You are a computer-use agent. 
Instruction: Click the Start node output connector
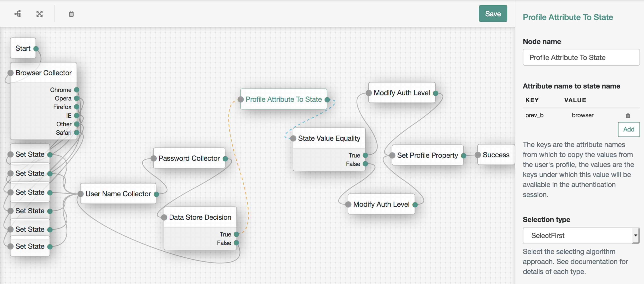coord(36,48)
